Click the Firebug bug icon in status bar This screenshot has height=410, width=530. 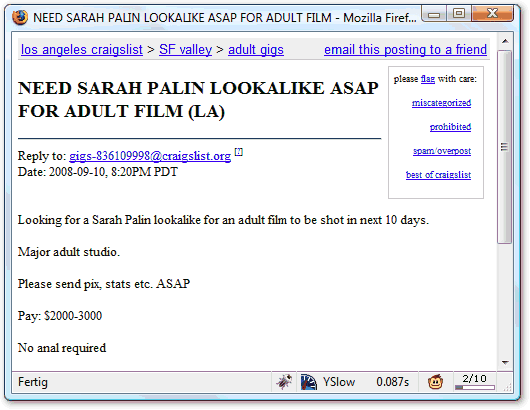(x=284, y=382)
